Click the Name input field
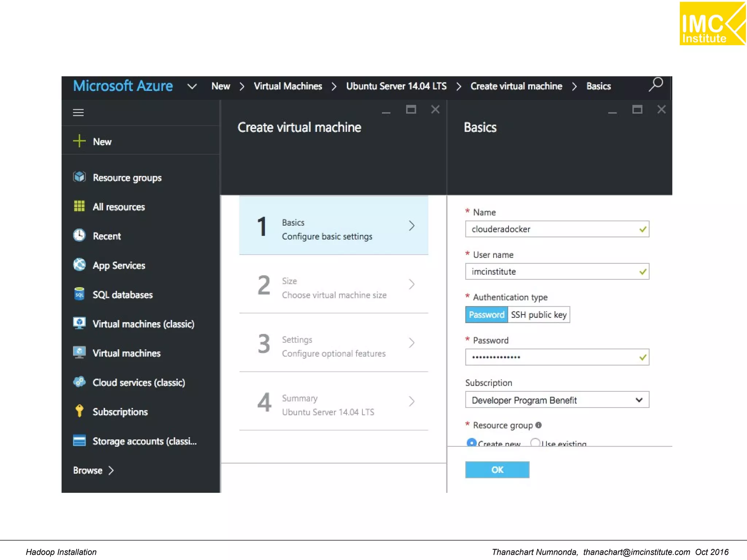Screen dimensions: 747x560 [557, 229]
